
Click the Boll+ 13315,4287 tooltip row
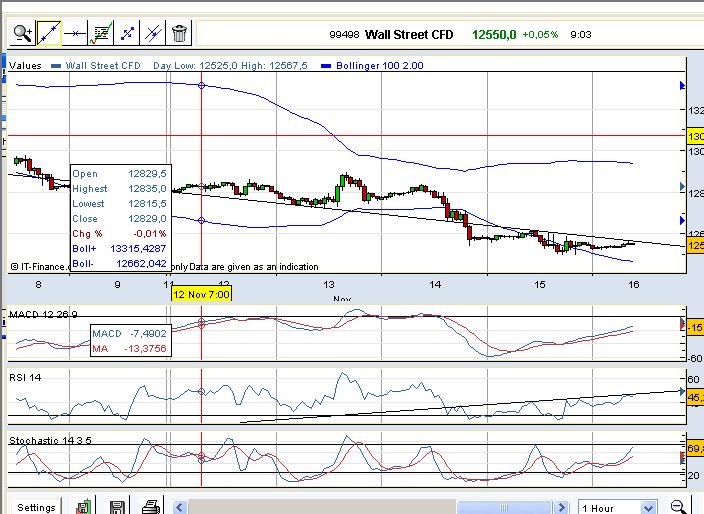(x=119, y=249)
